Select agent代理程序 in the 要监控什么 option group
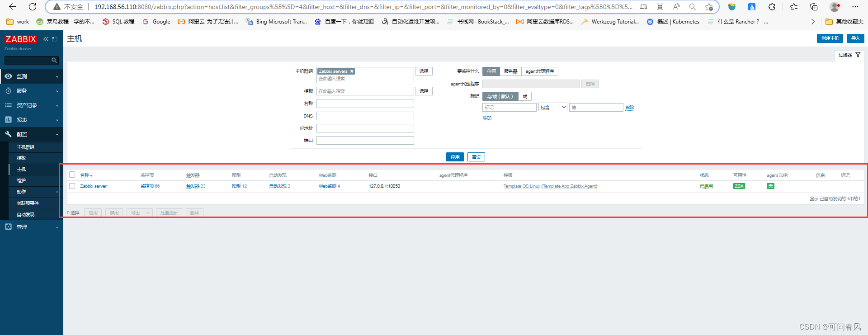Image resolution: width=868 pixels, height=335 pixels. (540, 71)
